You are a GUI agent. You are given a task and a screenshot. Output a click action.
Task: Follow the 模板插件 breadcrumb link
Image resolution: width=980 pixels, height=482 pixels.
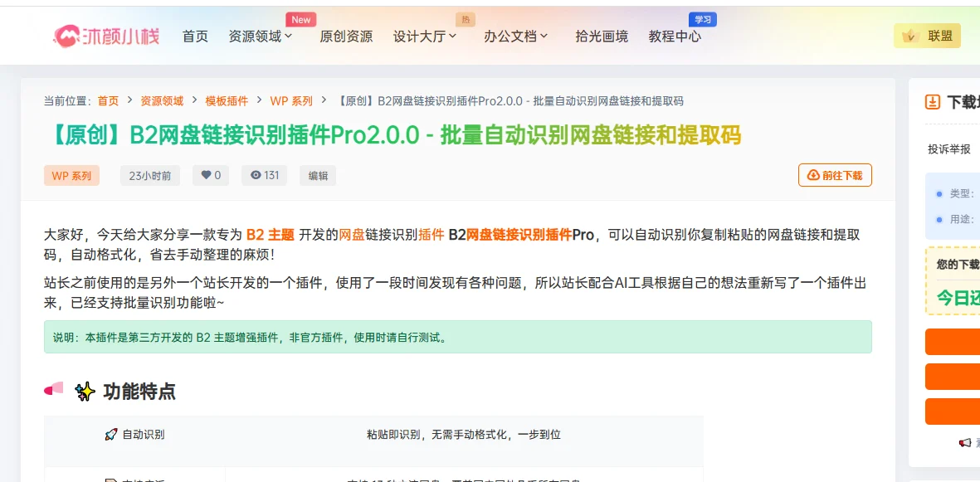tap(227, 101)
